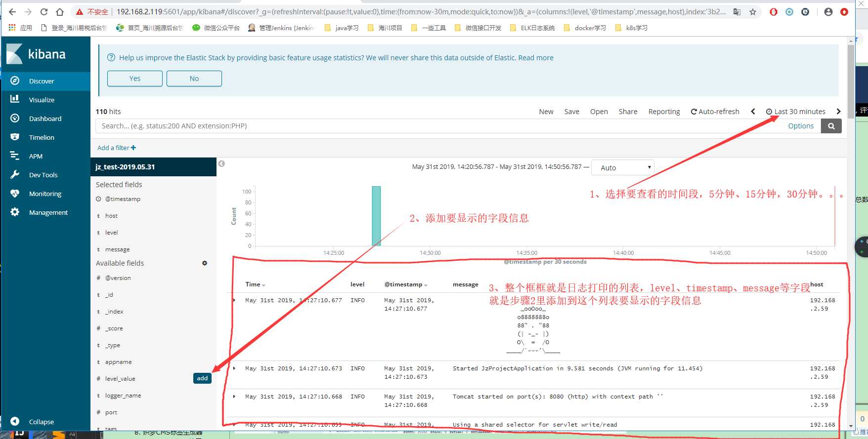The image size is (868, 439).
Task: Click the Read more link
Action: [x=536, y=58]
